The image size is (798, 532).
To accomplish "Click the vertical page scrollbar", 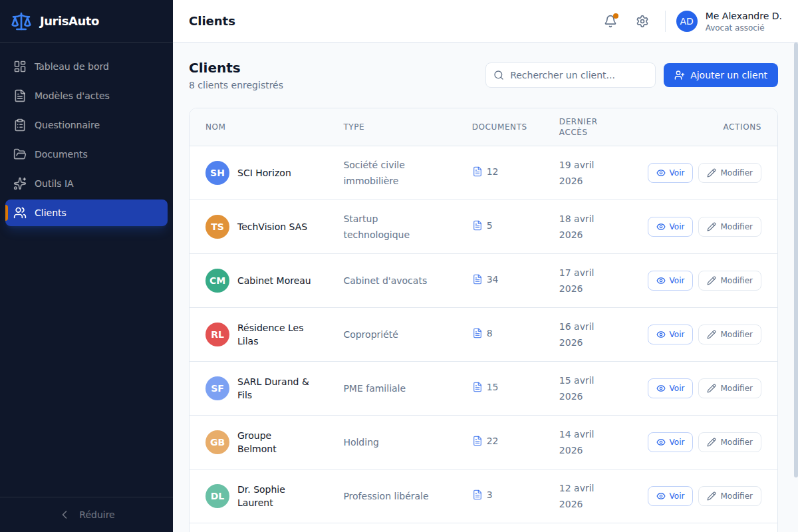I will (795, 259).
